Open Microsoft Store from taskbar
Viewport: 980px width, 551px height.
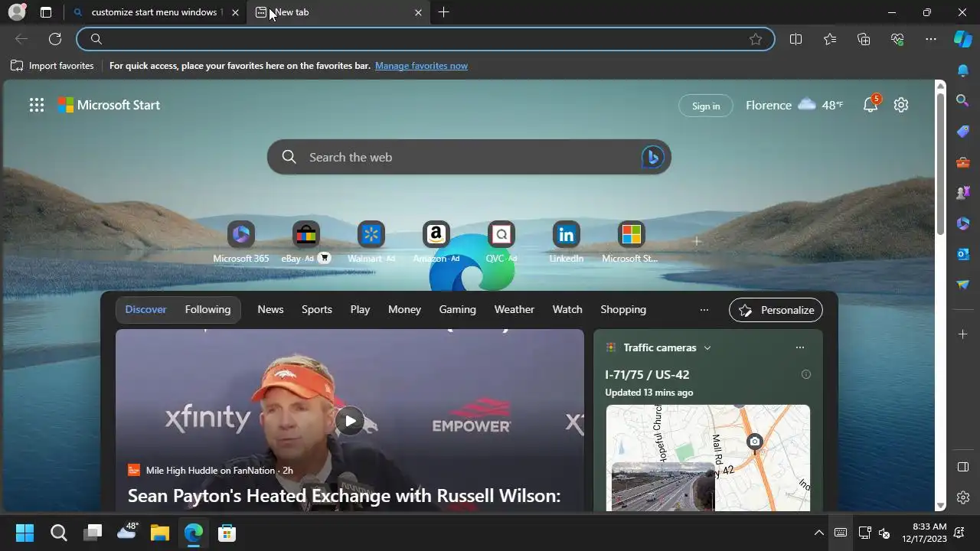point(227,533)
